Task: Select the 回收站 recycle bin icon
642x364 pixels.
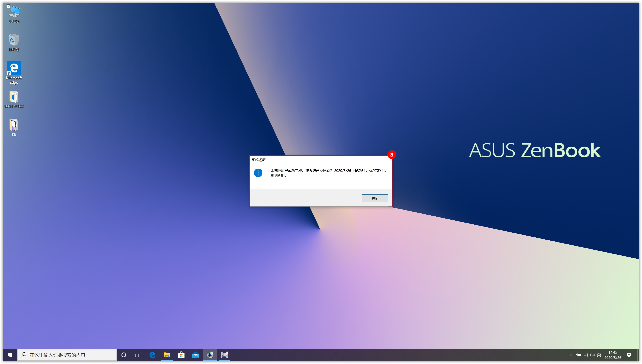Action: coord(14,43)
